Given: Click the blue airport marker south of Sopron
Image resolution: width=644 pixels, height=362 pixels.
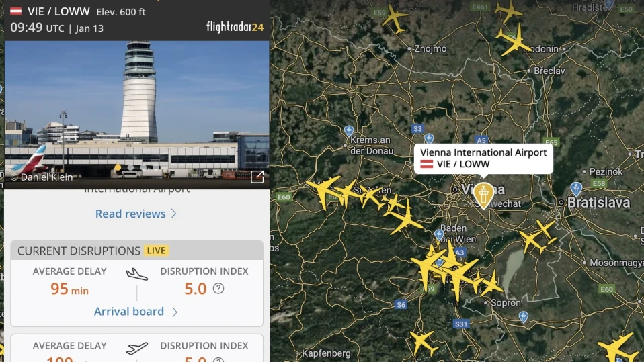Looking at the screenshot, I should (523, 317).
